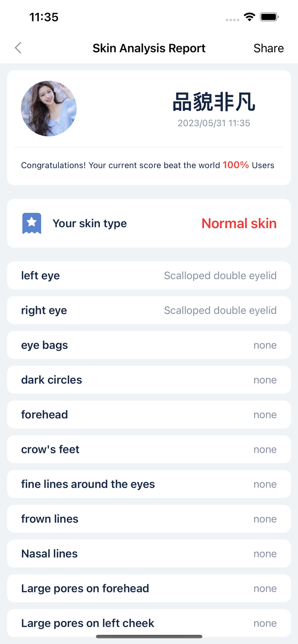Expand the left eye result row
Screen dimensions: 298x644
click(149, 275)
